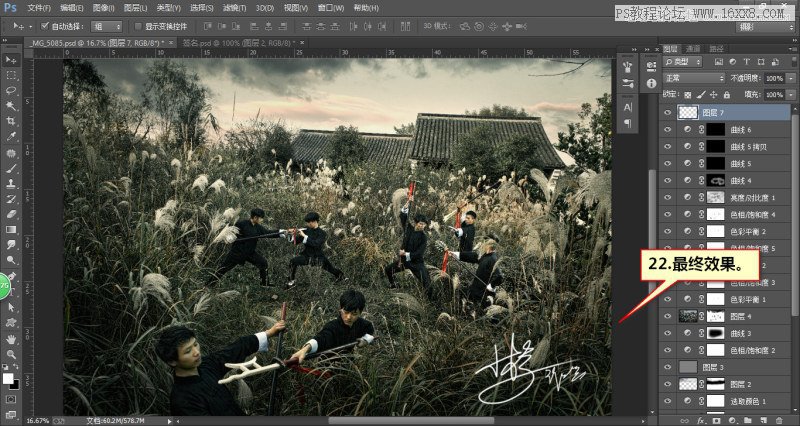
Task: Open the 图像(I) menu
Action: pos(104,8)
